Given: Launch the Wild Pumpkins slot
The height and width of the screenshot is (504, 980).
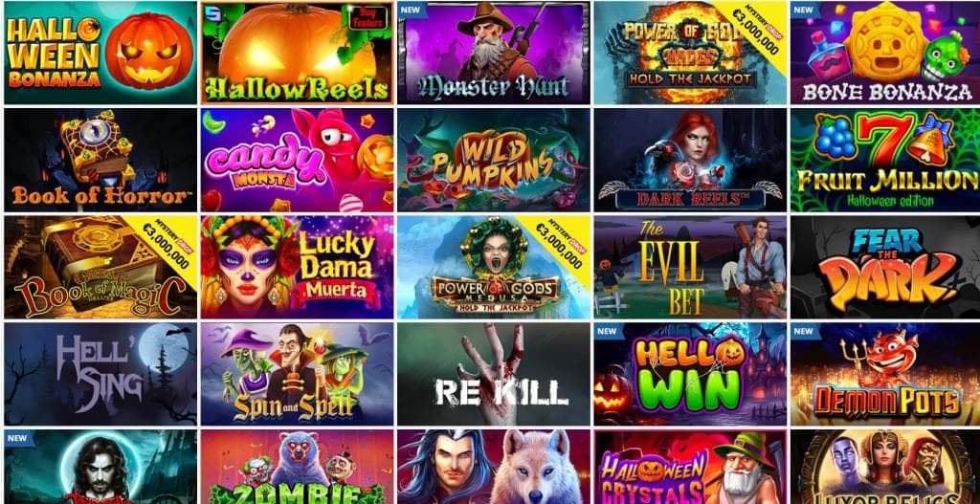Looking at the screenshot, I should (493, 160).
